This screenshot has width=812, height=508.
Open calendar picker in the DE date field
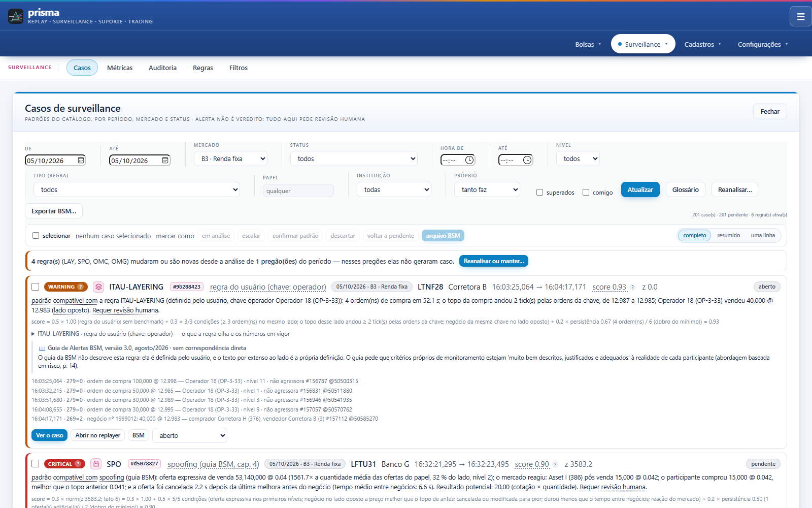click(81, 161)
